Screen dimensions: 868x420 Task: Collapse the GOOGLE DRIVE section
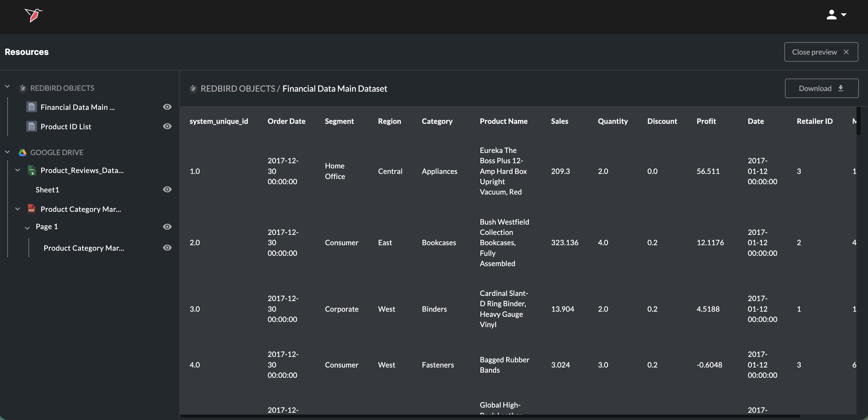(x=7, y=152)
